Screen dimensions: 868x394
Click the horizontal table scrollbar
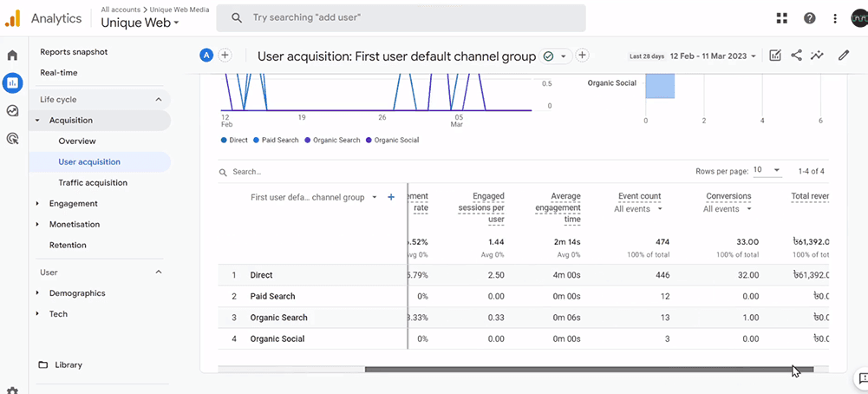[588, 370]
